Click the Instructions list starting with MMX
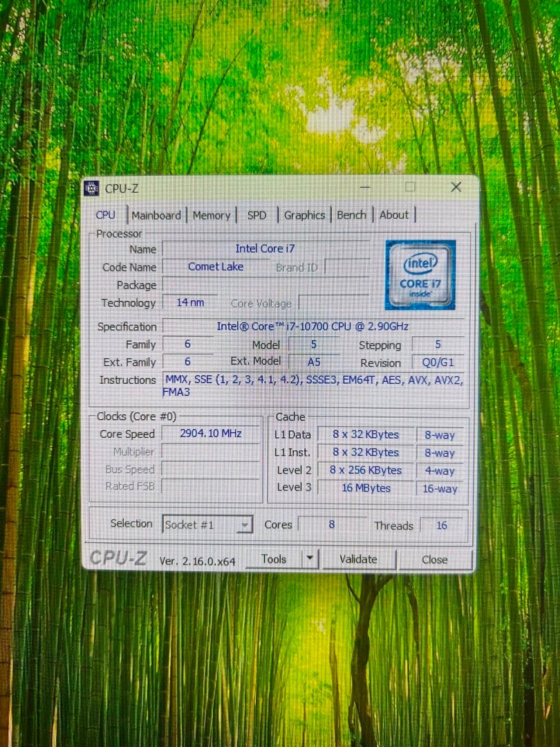This screenshot has width=560, height=747. pos(313,385)
